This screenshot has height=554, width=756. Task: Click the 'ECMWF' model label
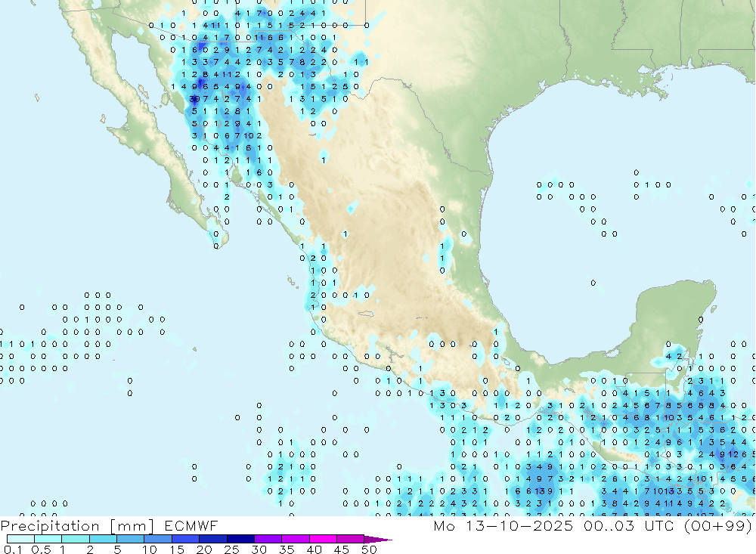[x=191, y=525]
